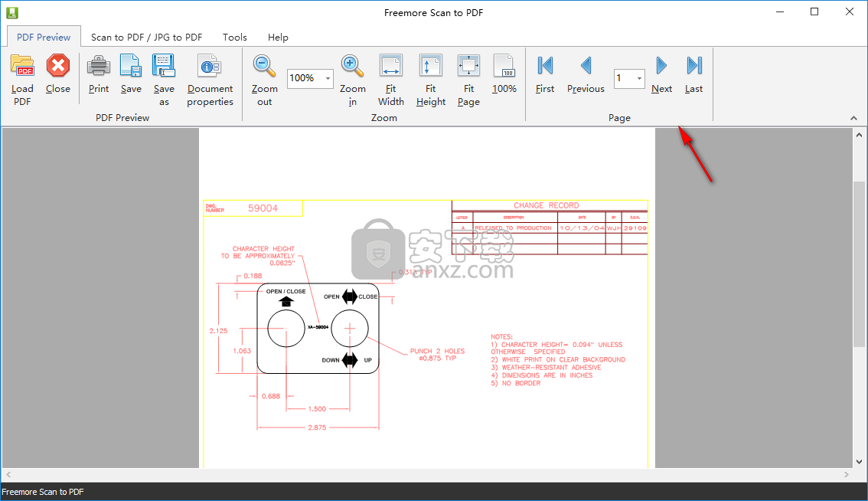Click the PUNCH 2 HOLES annotation
Viewport: 868px width, 501px height.
point(437,355)
